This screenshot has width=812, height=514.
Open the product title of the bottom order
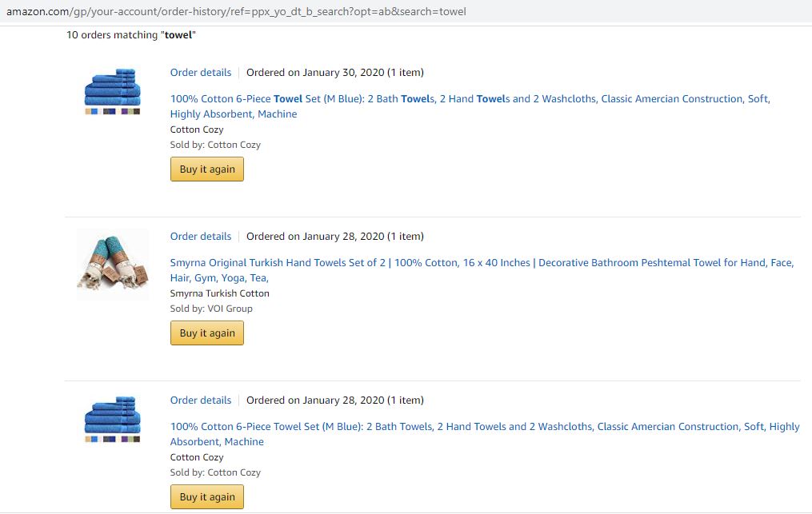pos(485,427)
